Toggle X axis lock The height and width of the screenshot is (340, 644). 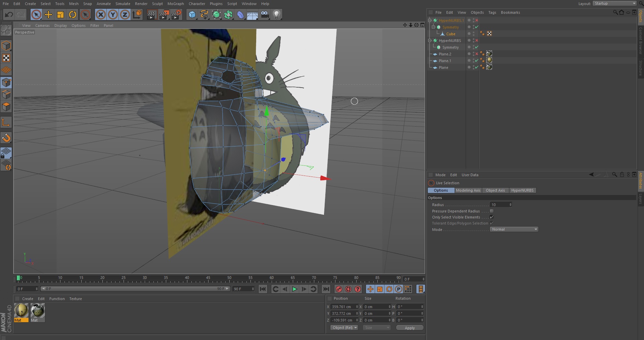click(x=101, y=14)
